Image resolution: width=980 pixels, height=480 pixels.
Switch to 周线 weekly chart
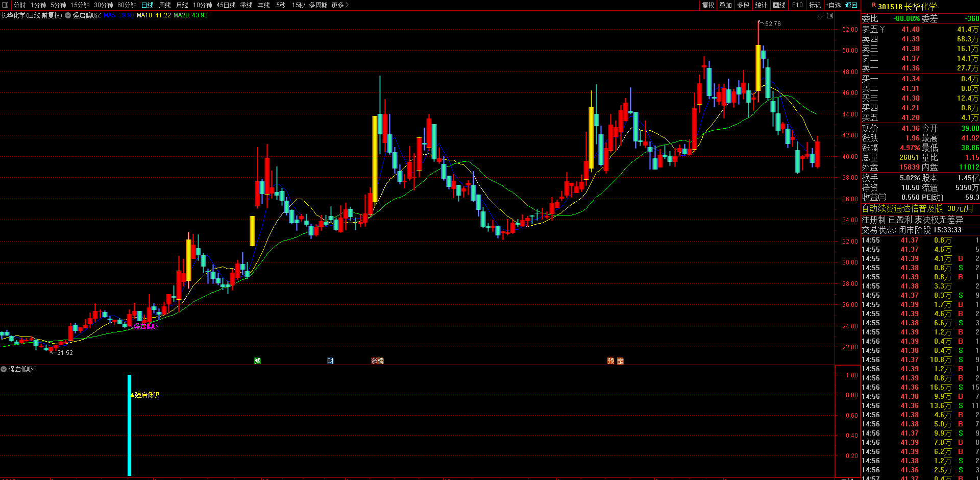click(165, 5)
